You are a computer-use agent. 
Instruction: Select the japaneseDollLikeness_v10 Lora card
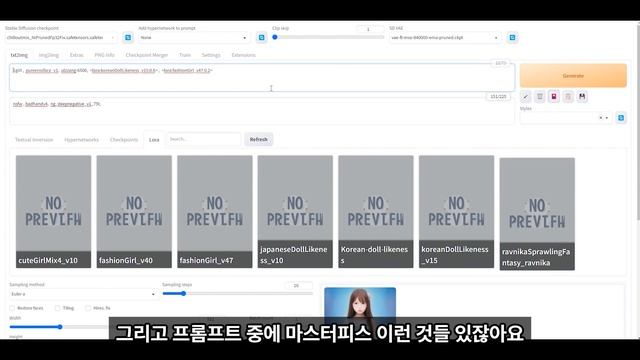click(295, 212)
